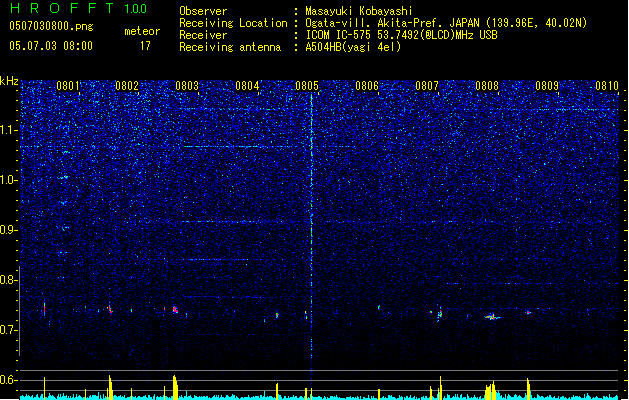Click the 0802 time marker

coord(127,86)
